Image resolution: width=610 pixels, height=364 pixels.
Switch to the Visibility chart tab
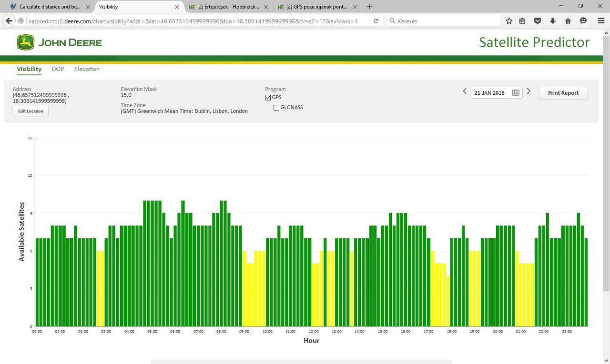(29, 69)
